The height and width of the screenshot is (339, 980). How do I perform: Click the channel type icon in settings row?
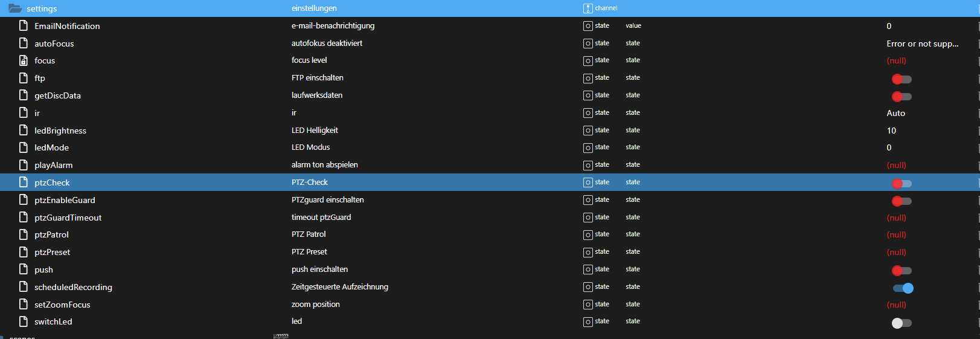tap(588, 8)
